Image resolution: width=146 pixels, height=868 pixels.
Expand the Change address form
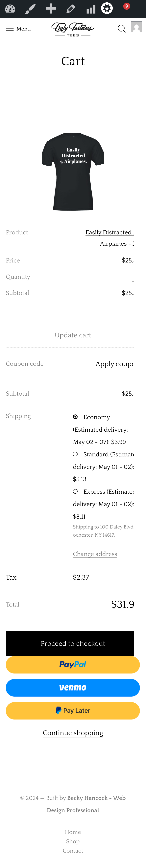pos(95,554)
